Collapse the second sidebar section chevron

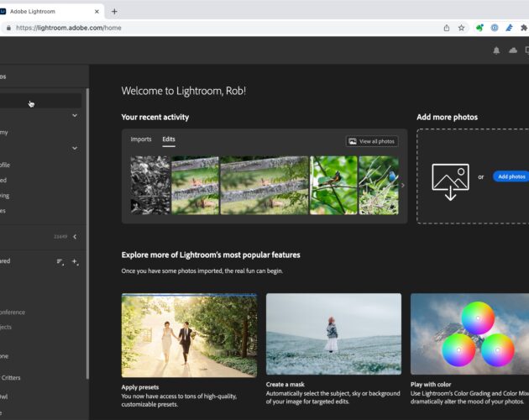(x=75, y=148)
